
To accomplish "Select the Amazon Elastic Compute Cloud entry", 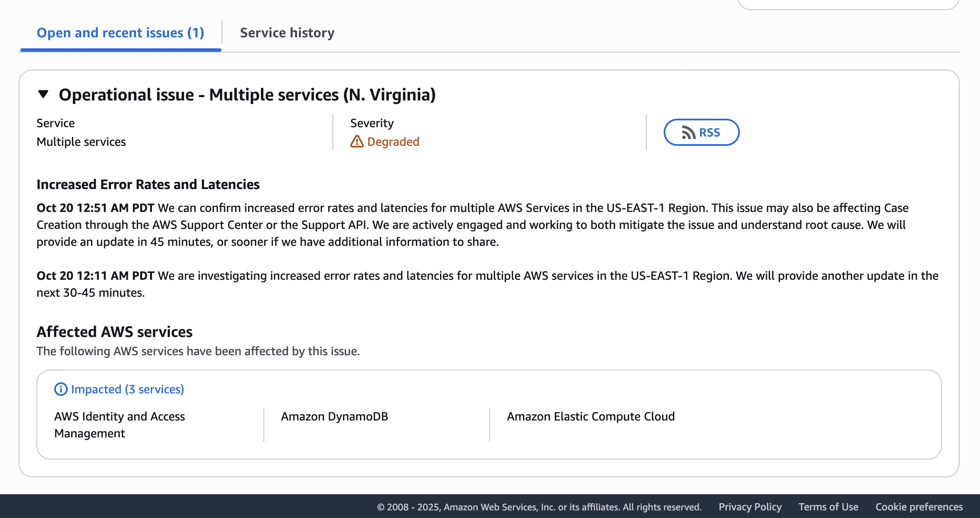I will [590, 416].
